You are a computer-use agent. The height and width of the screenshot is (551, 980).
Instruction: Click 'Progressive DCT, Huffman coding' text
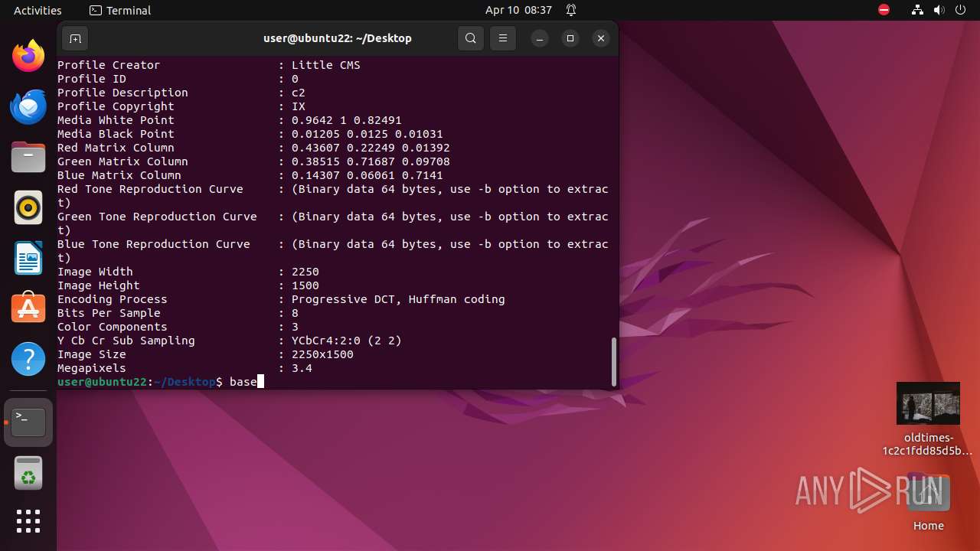pos(398,299)
